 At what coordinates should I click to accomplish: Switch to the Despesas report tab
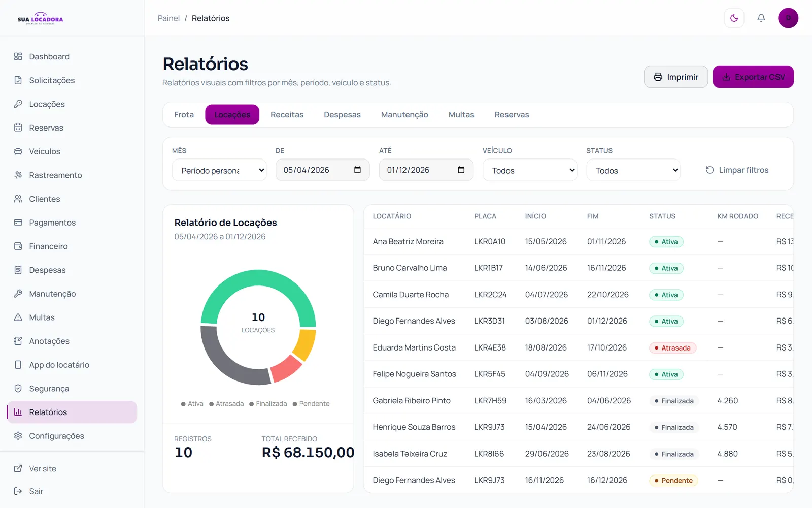click(342, 115)
